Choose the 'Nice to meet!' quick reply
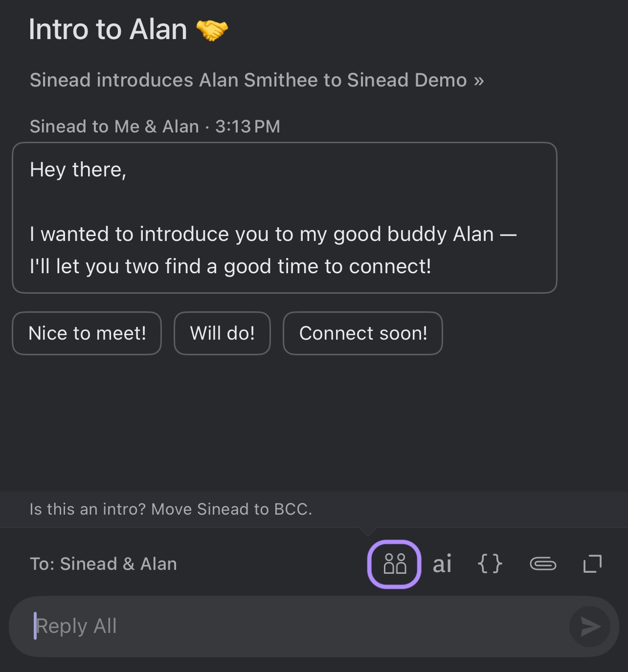The image size is (628, 672). (87, 333)
